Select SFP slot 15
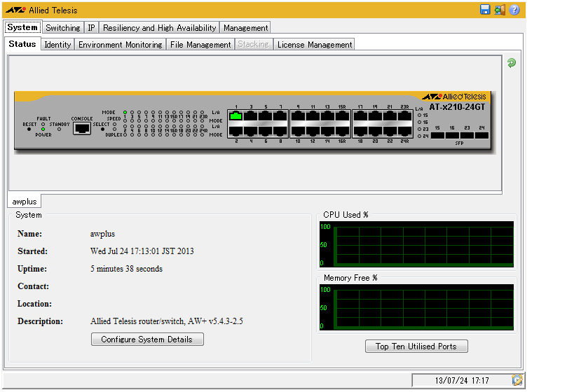 (437, 135)
